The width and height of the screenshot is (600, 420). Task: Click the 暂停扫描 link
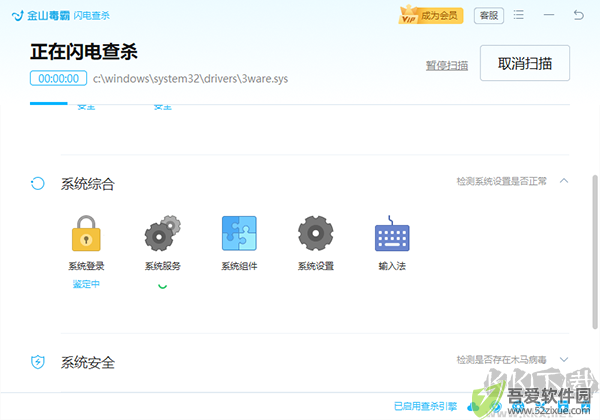[x=447, y=65]
